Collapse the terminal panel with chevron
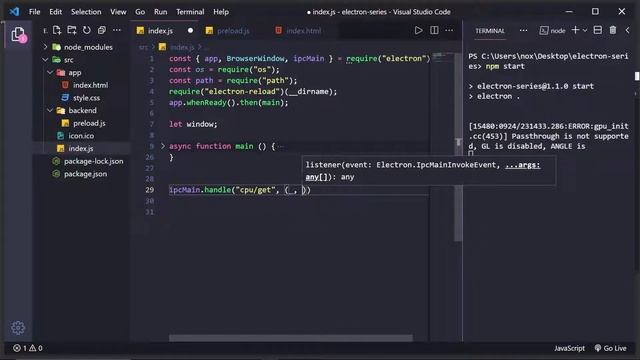Image resolution: width=640 pixels, height=360 pixels. [x=628, y=30]
